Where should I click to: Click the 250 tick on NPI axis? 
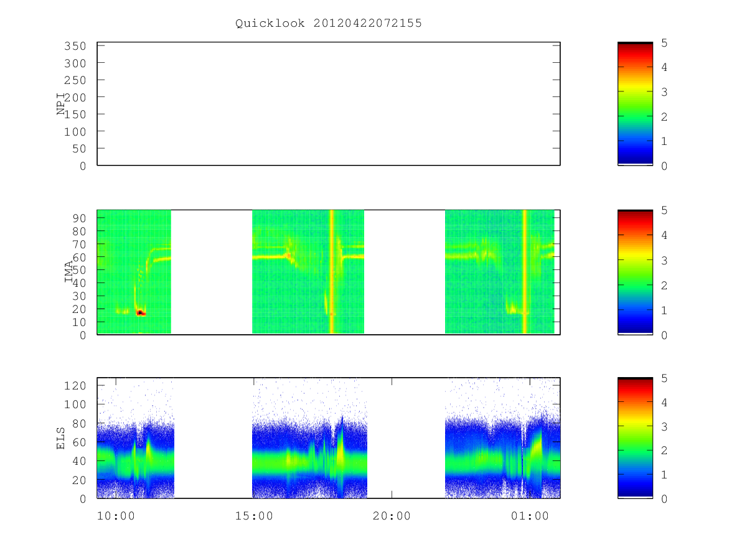[x=75, y=80]
